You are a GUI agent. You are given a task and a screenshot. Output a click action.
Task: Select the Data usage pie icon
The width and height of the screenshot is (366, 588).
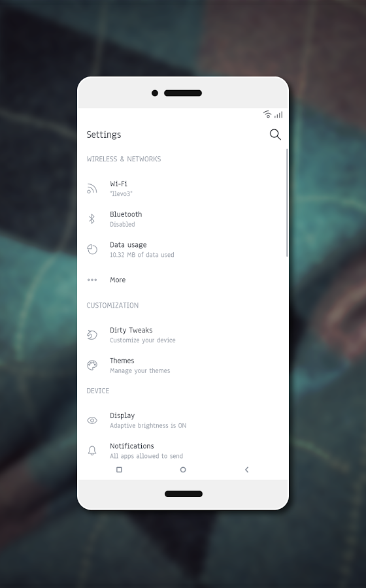click(x=92, y=250)
